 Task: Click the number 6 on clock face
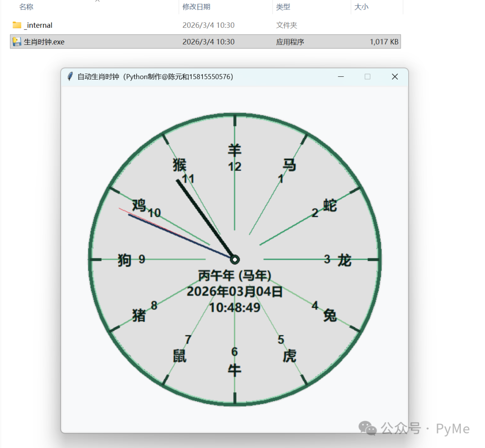click(235, 352)
